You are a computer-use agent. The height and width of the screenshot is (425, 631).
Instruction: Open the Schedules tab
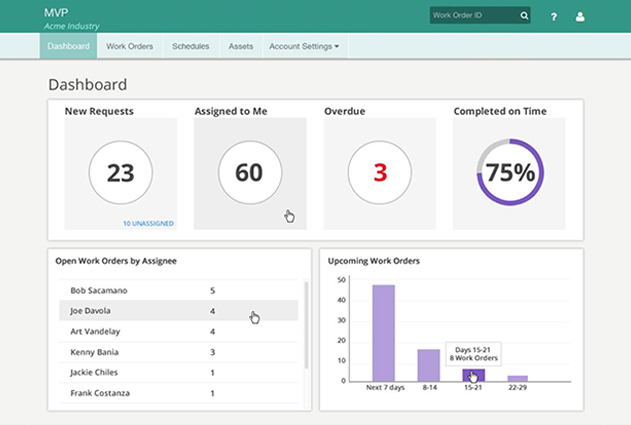coord(190,46)
